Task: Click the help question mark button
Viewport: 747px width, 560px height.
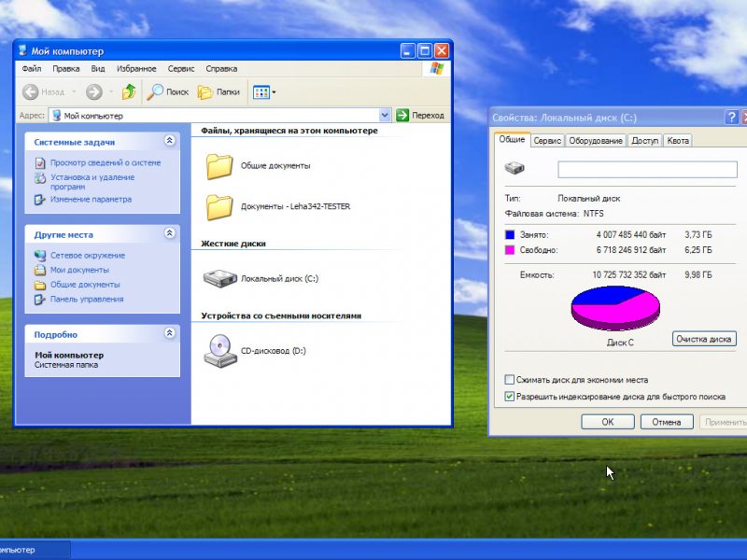Action: 731,118
